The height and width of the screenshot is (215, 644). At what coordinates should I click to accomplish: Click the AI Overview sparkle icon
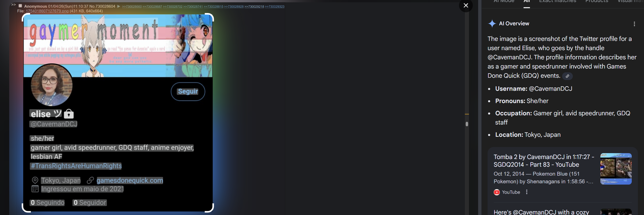[x=492, y=24]
